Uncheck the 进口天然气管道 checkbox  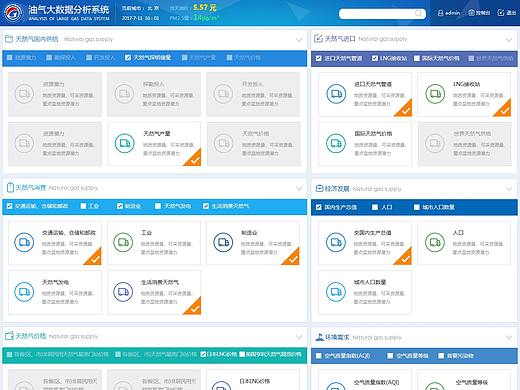(x=319, y=58)
